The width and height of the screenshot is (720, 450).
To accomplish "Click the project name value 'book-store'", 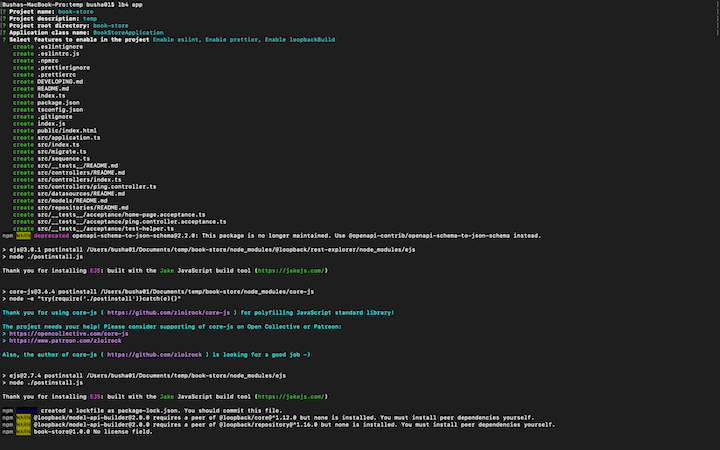I will point(78,11).
